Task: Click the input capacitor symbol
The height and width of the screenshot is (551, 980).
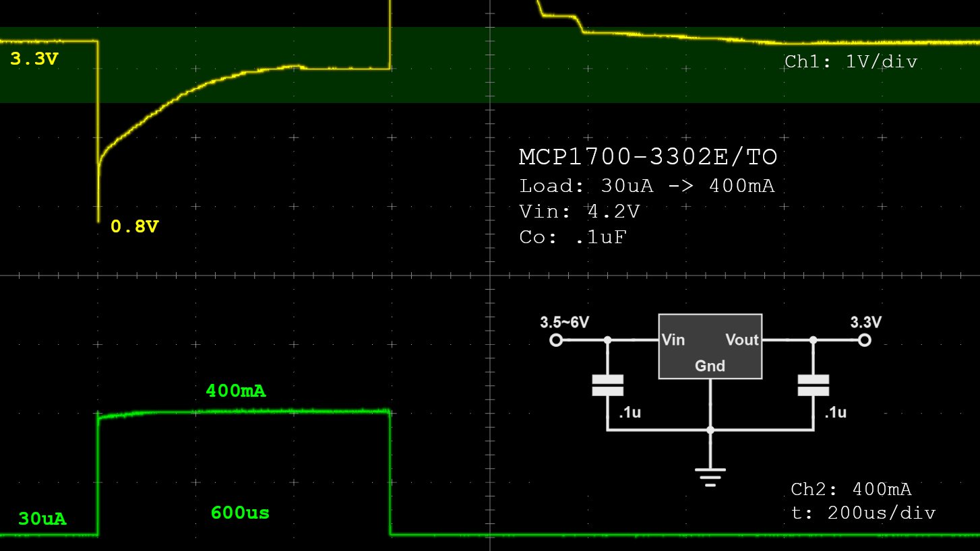Action: pyautogui.click(x=607, y=385)
